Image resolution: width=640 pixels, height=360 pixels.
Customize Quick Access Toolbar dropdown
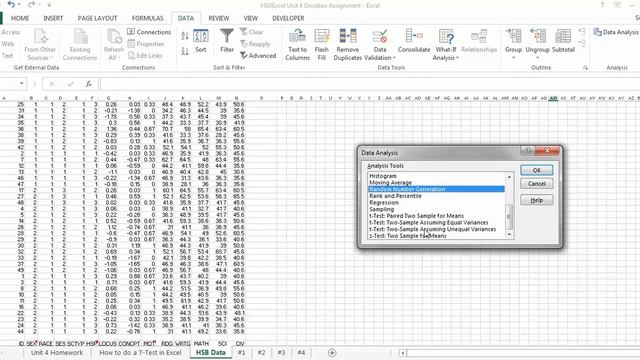[49, 5]
